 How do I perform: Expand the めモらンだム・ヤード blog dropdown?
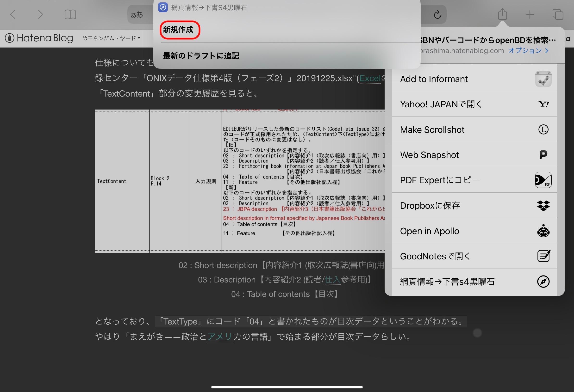[111, 38]
